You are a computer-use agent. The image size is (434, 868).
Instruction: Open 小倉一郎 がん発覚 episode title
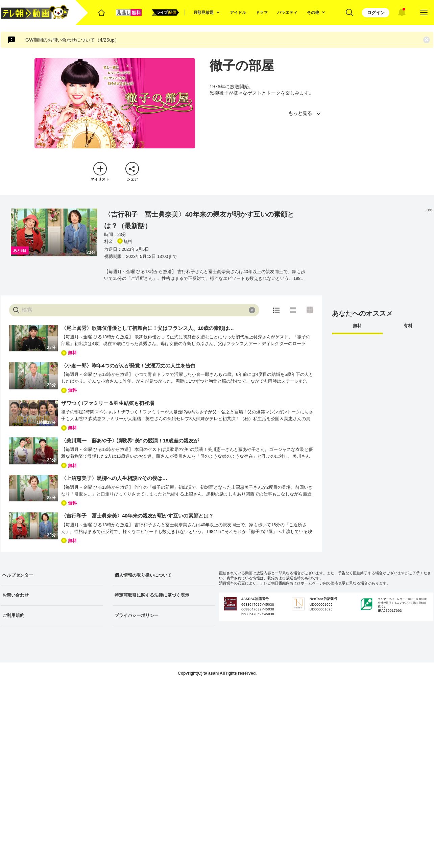[x=128, y=366]
